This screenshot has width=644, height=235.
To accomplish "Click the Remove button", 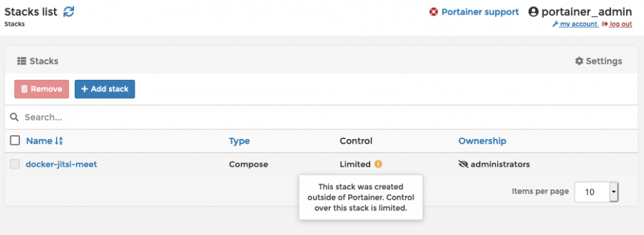I will (x=41, y=89).
